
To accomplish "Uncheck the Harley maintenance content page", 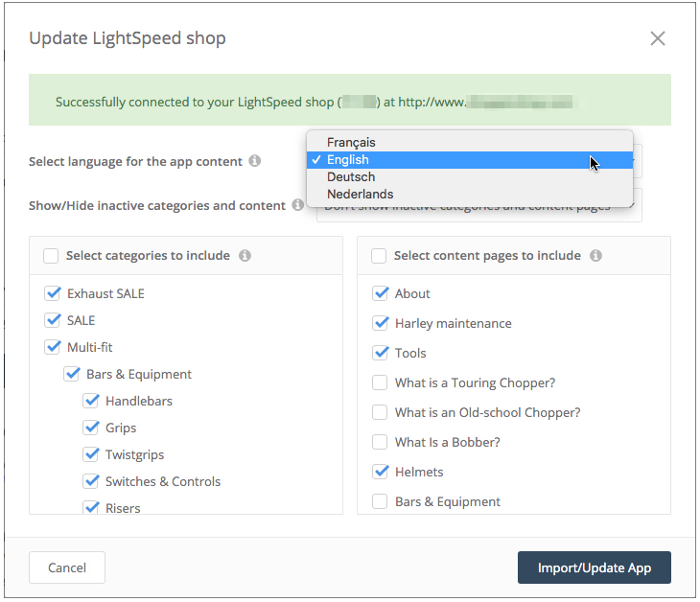I will [381, 323].
